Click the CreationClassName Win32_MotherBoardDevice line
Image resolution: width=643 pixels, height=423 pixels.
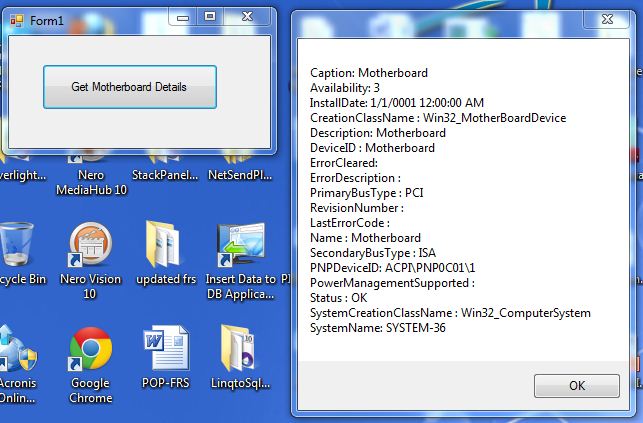point(438,118)
